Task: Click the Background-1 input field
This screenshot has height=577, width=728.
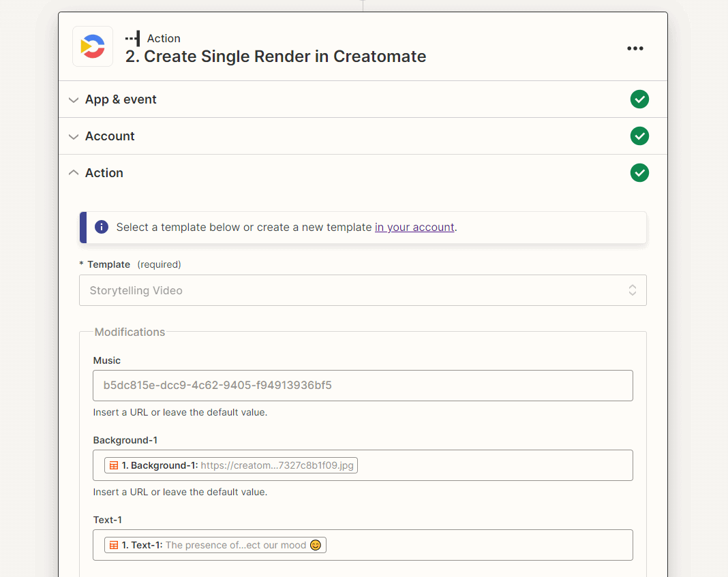Action: (x=491, y=465)
